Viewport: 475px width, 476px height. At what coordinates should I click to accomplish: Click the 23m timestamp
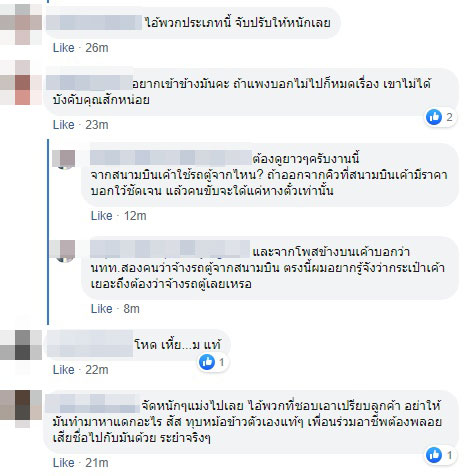point(97,125)
